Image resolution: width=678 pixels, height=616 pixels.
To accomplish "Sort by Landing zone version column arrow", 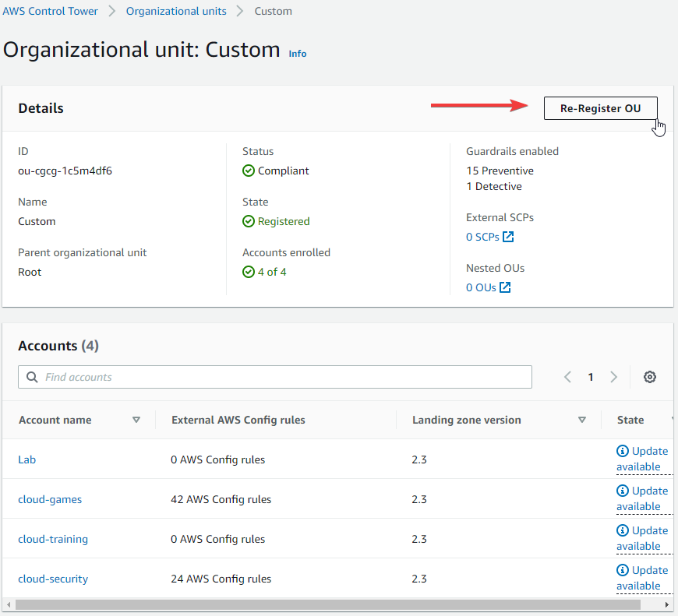I will click(581, 420).
